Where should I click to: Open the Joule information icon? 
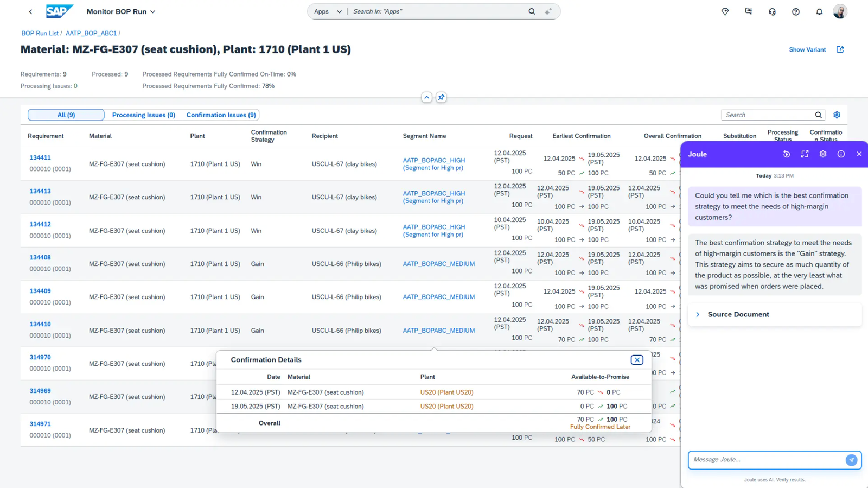841,154
